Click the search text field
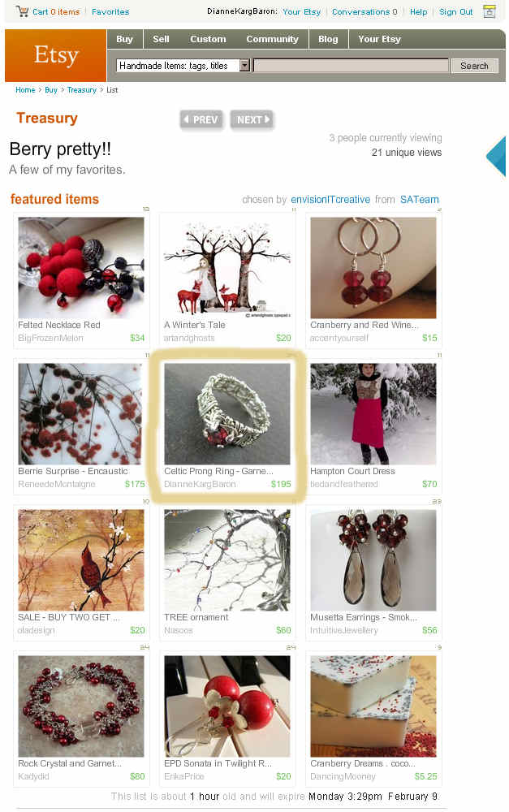Viewport: 509px width, 812px height. (351, 65)
